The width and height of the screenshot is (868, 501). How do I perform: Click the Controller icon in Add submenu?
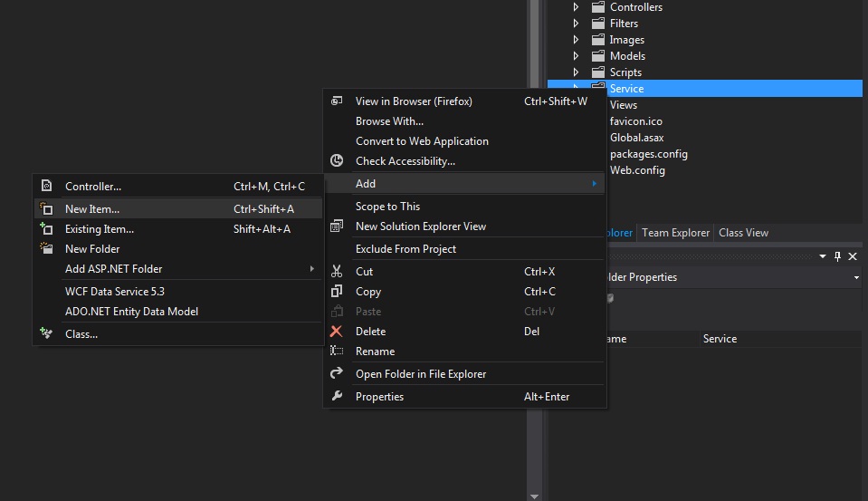(46, 187)
